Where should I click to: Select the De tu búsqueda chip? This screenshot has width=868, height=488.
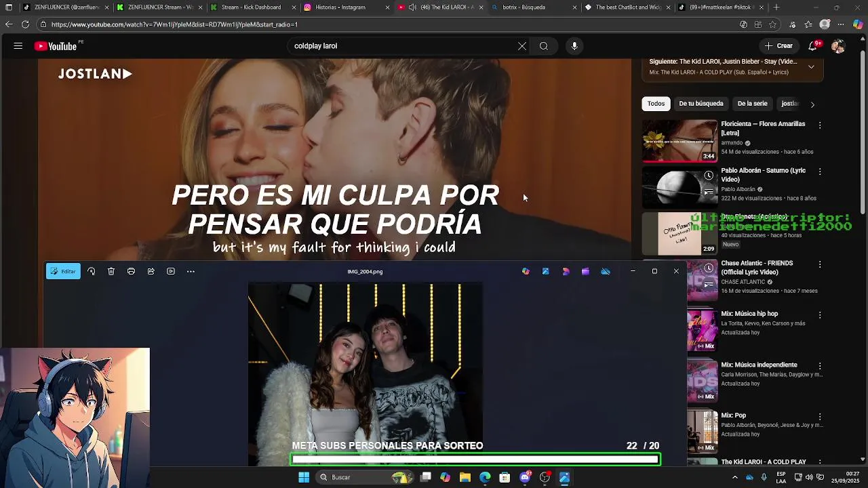701,104
